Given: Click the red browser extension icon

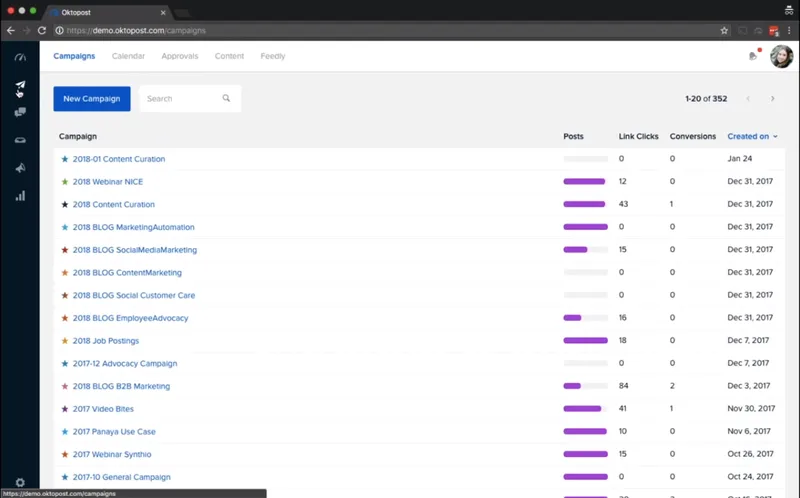Looking at the screenshot, I should 773,31.
